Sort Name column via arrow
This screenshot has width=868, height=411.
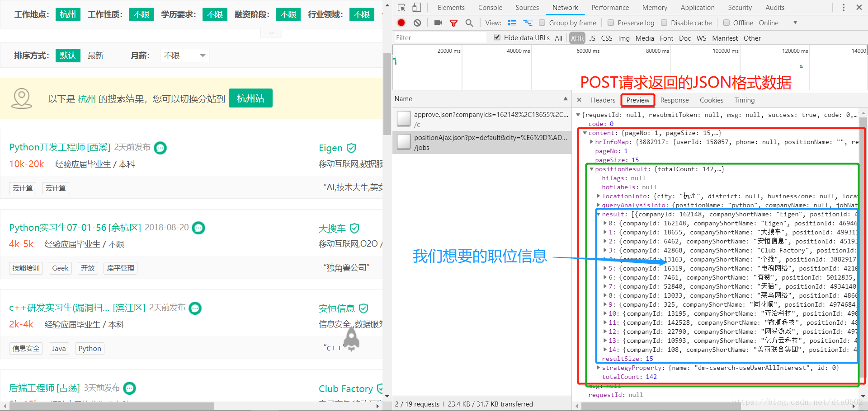566,98
